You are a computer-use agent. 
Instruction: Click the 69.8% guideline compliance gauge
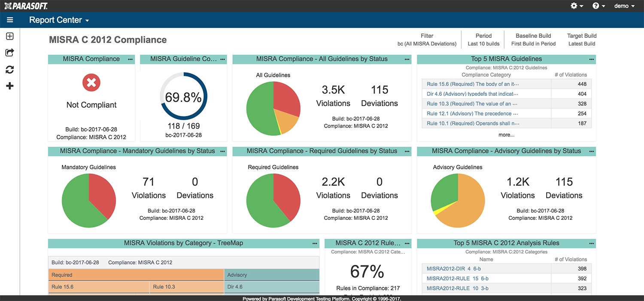click(x=183, y=97)
